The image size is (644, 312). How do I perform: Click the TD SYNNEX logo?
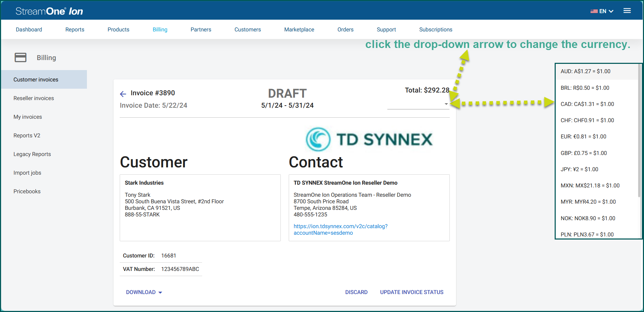369,139
